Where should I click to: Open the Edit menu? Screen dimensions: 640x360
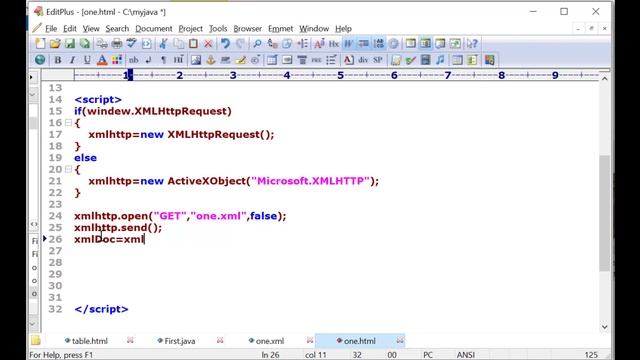pyautogui.click(x=69, y=29)
